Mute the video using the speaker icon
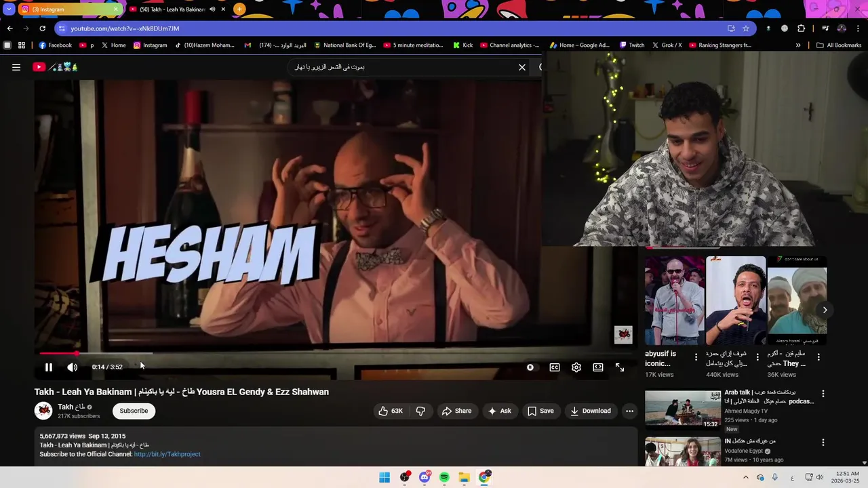 (x=73, y=367)
